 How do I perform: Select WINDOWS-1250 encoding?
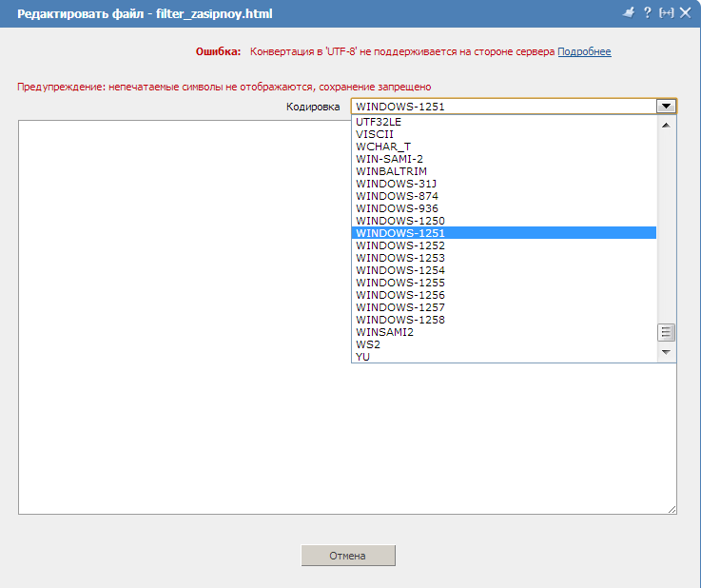coord(399,221)
